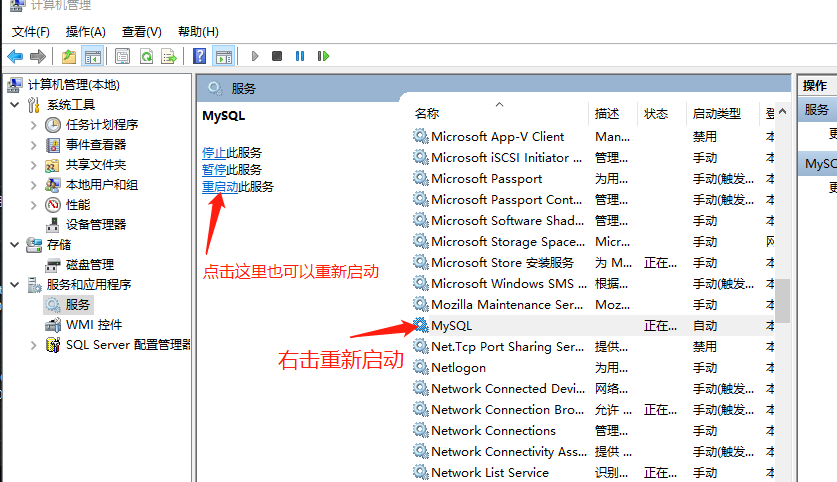Open Device Manager (设备管理器) node

pos(85,225)
